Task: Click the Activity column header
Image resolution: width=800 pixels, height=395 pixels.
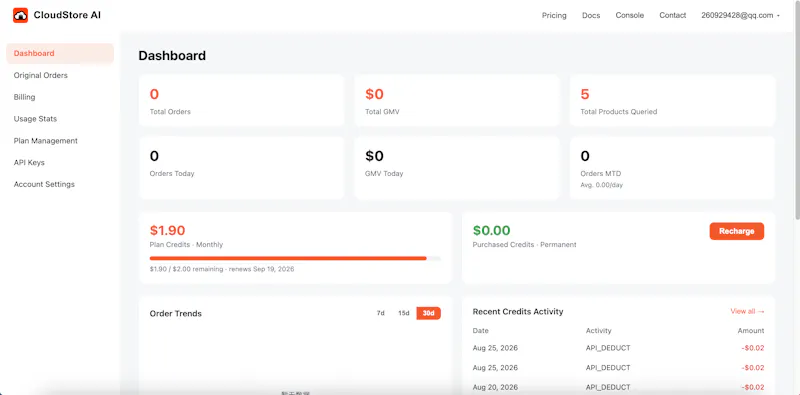Action: [598, 331]
